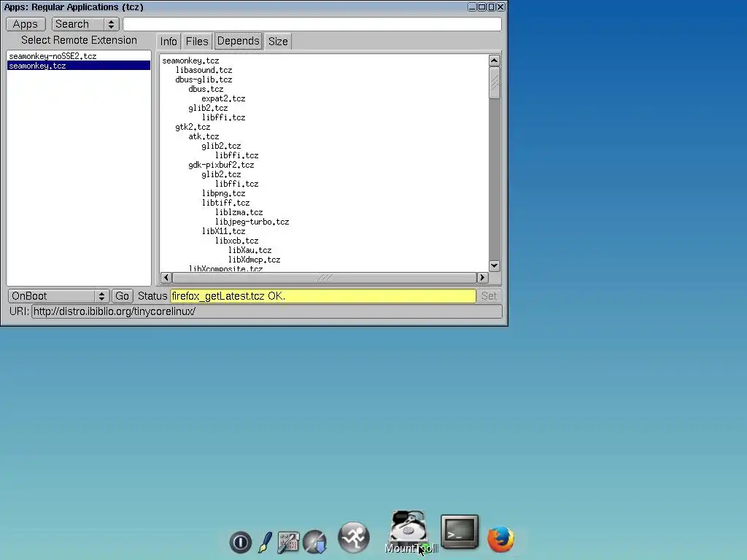Image resolution: width=747 pixels, height=560 pixels.
Task: Select seamonkey-noSSE2.tcz in extension list
Action: 79,56
